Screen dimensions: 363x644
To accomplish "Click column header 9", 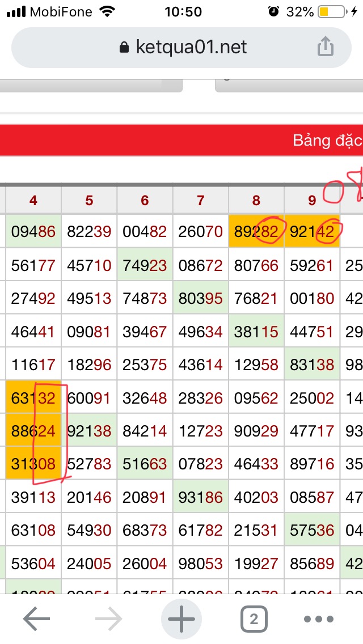I will [312, 200].
